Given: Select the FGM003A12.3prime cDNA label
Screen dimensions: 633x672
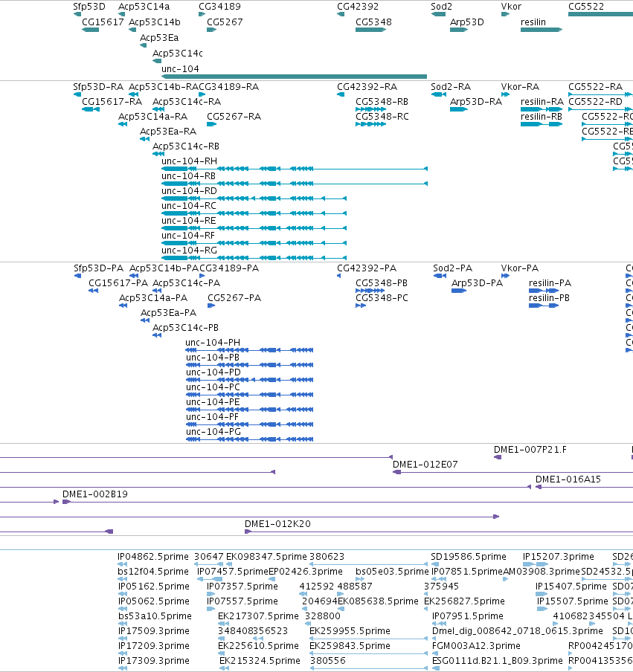Looking at the screenshot, I should click(x=476, y=646).
